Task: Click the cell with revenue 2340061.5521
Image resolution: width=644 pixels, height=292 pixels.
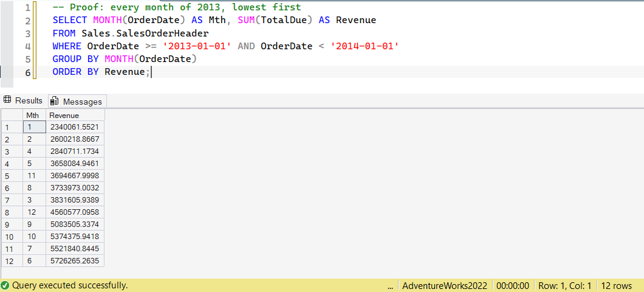Action: (x=75, y=127)
